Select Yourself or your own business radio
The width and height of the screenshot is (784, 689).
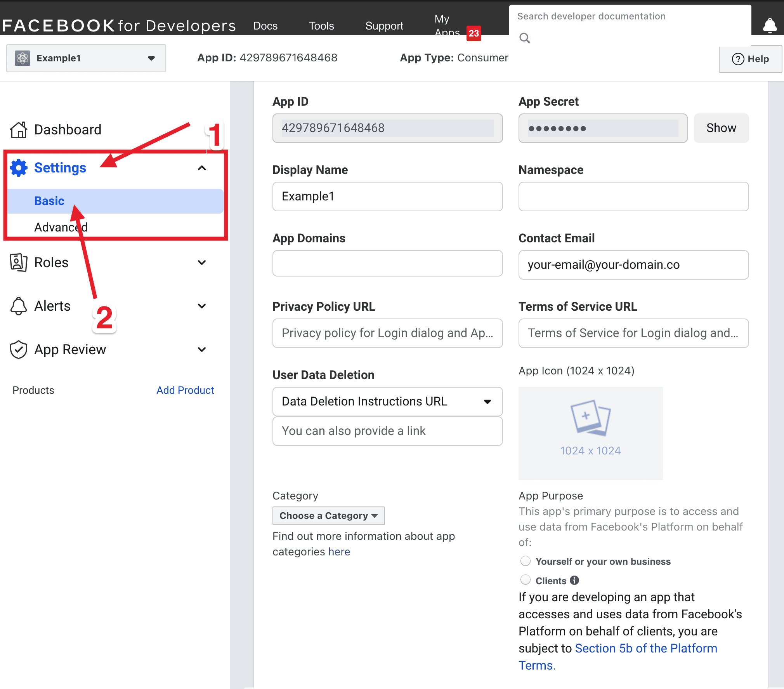526,561
